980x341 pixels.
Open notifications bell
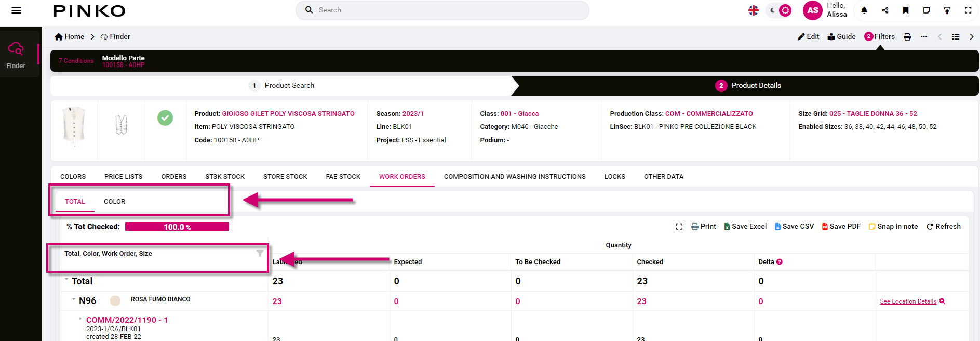864,10
